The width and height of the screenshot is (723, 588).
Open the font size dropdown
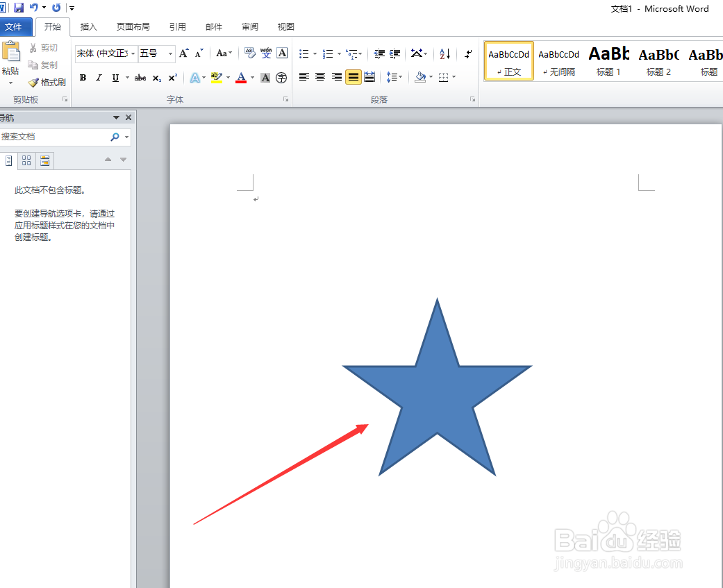click(x=169, y=53)
